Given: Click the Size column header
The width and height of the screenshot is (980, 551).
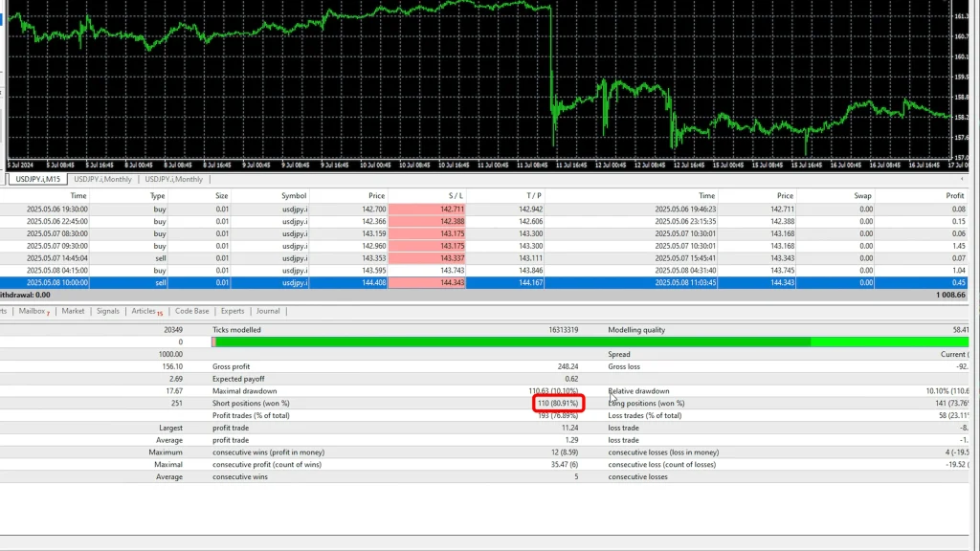Looking at the screenshot, I should point(222,195).
